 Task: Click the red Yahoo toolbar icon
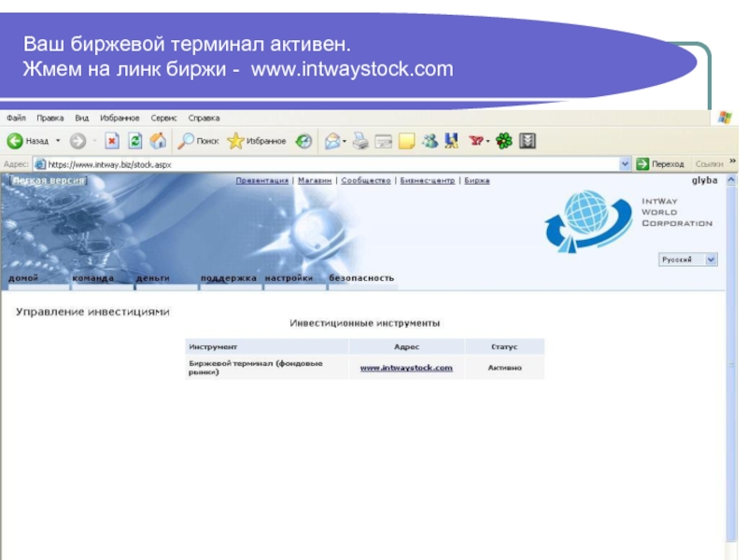coord(476,141)
